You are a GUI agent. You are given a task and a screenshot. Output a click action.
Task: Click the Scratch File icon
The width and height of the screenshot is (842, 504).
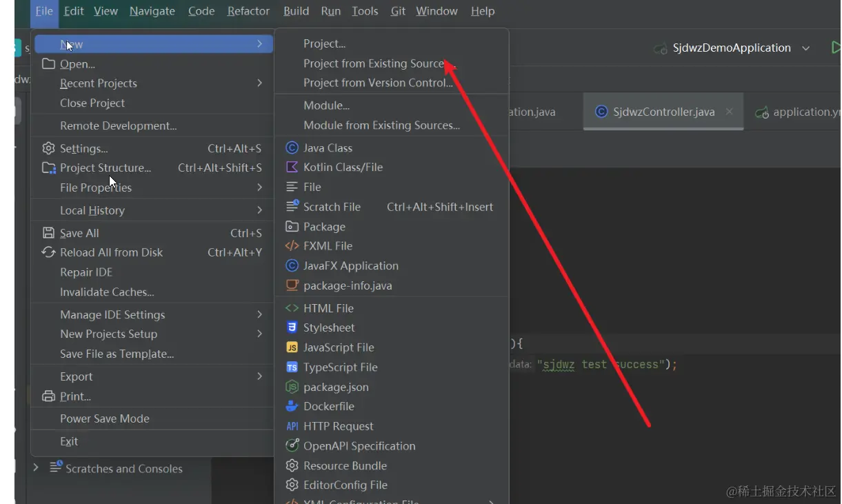tap(292, 207)
